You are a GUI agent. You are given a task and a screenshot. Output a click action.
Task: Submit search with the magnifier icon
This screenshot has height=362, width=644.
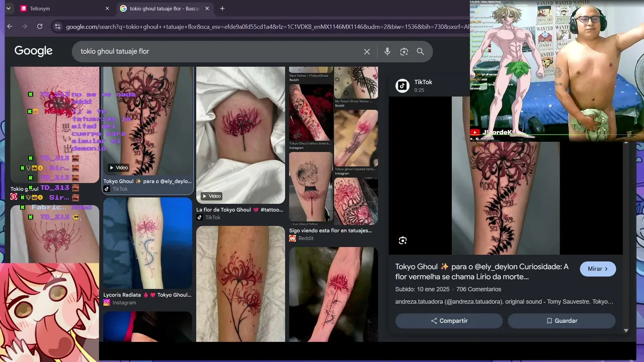(x=420, y=51)
